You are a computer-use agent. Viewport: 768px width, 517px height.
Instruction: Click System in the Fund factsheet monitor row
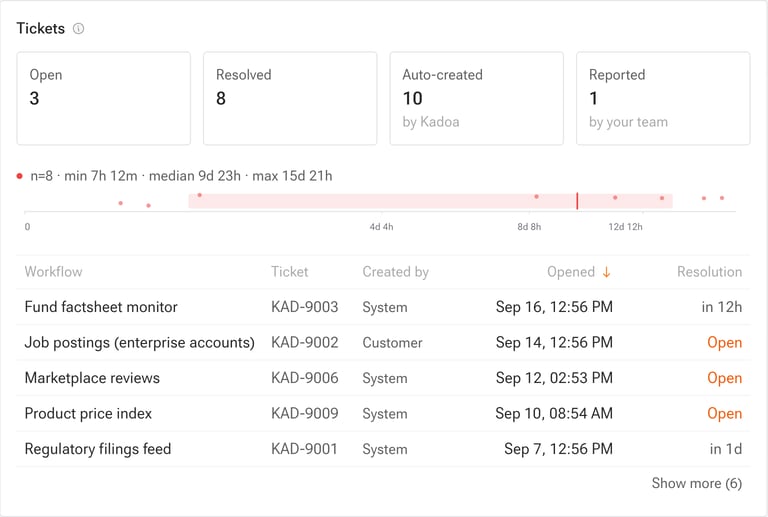click(385, 307)
